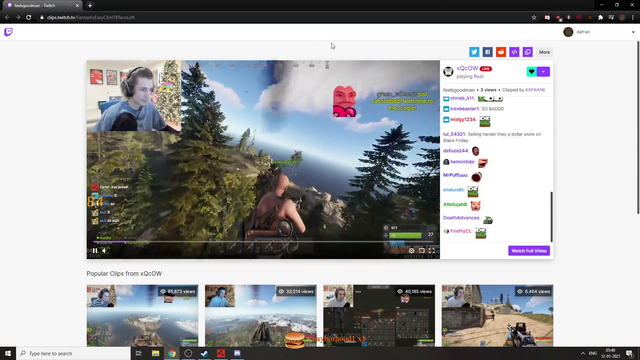Open File Explorer from the taskbar
The width and height of the screenshot is (640, 360).
[x=156, y=353]
